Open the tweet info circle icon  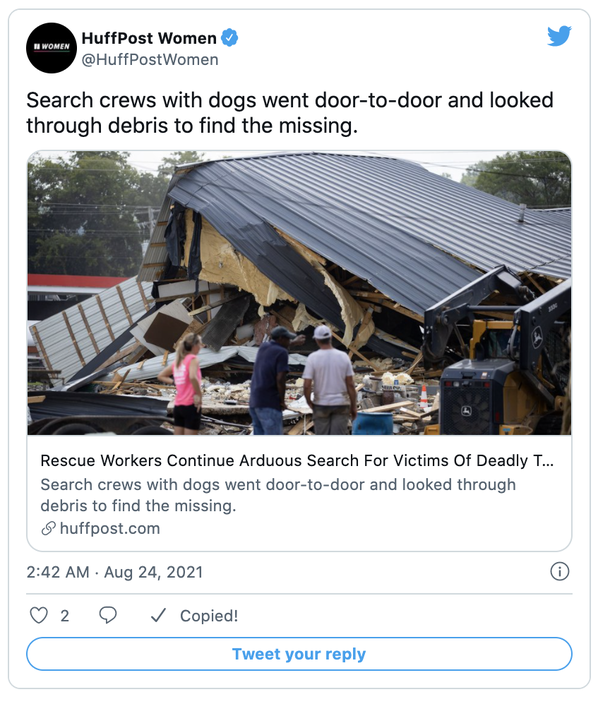(x=559, y=572)
